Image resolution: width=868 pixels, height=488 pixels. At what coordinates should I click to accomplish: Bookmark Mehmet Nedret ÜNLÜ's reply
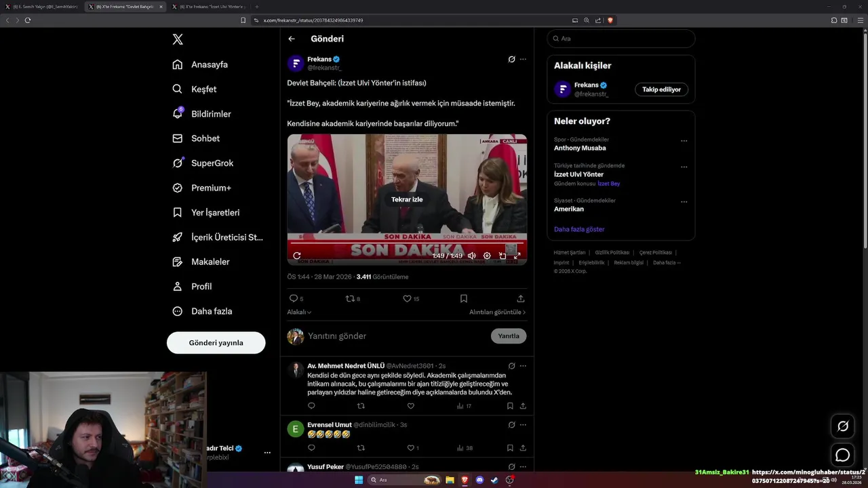(510, 406)
